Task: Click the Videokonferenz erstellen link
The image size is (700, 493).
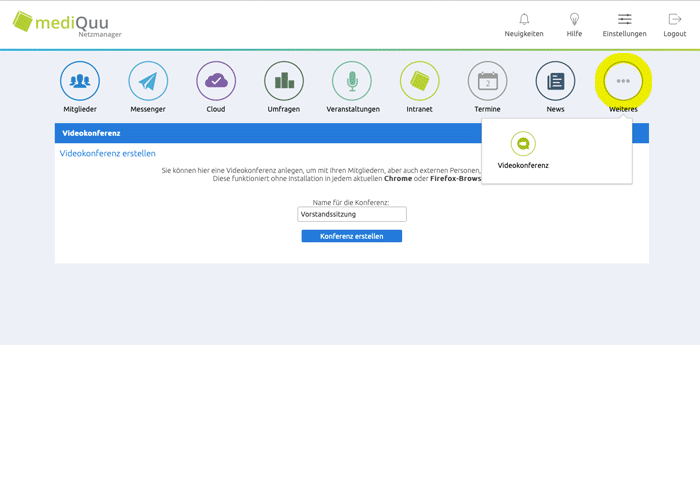Action: 108,154
